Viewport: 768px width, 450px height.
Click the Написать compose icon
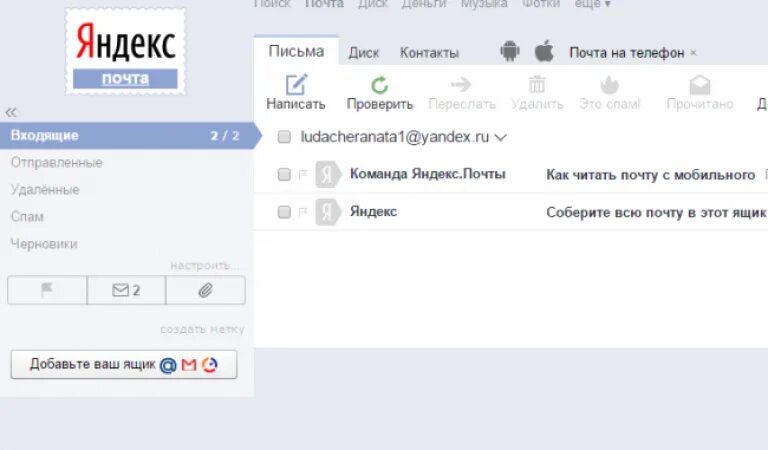click(x=296, y=84)
